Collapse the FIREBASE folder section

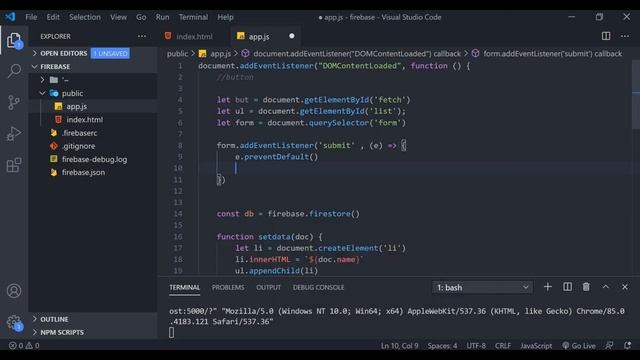(x=93, y=67)
